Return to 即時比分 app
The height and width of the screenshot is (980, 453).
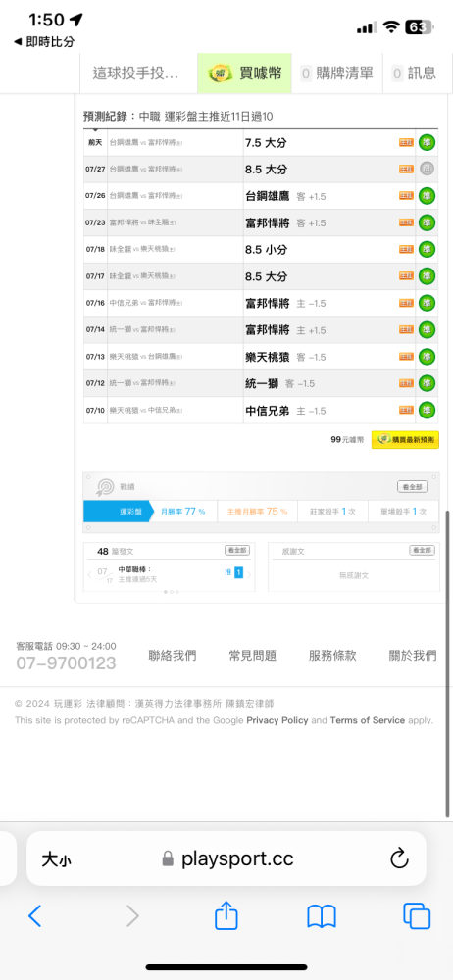pos(44,42)
